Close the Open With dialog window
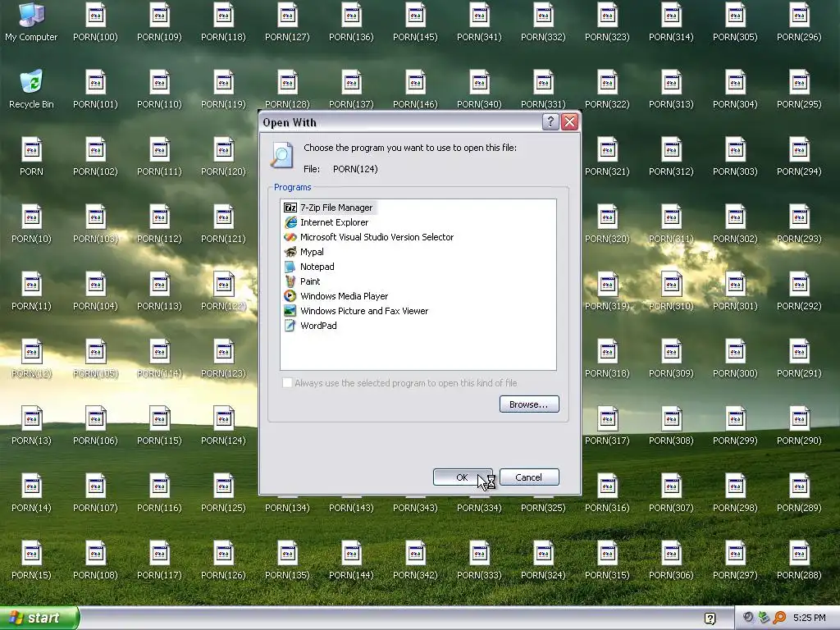The width and height of the screenshot is (840, 630). 569,122
